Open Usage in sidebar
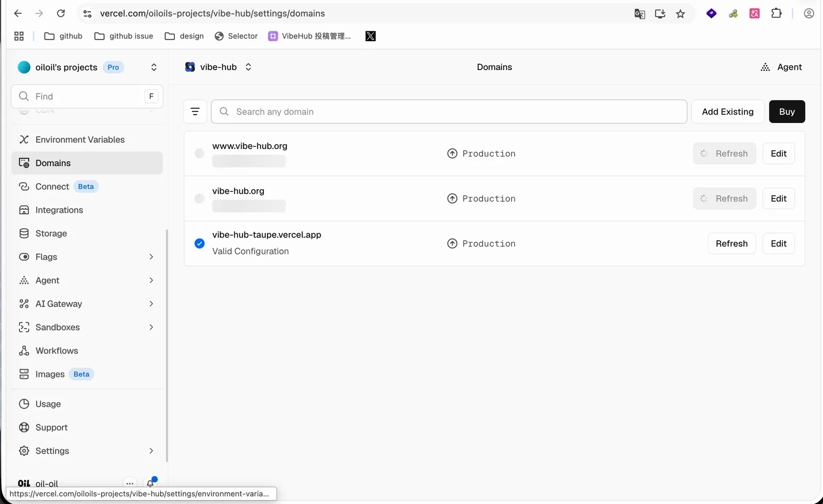The image size is (823, 504). pyautogui.click(x=87, y=404)
